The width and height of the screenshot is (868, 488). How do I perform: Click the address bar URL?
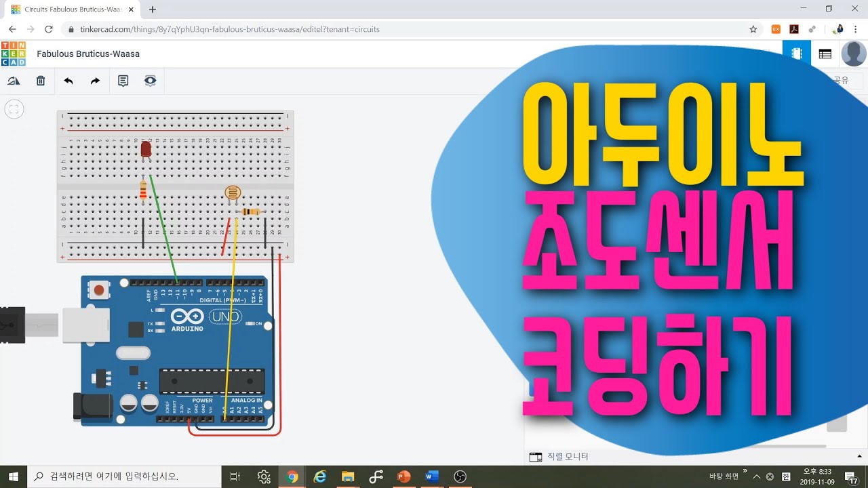[x=229, y=29]
